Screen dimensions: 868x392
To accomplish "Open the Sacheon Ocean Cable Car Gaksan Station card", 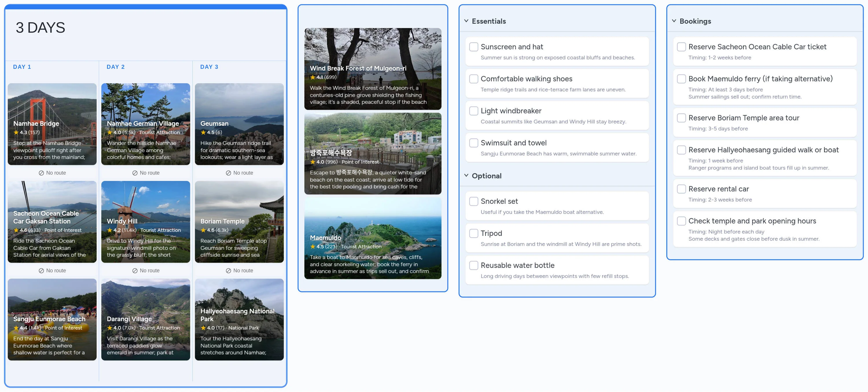I will [x=52, y=222].
